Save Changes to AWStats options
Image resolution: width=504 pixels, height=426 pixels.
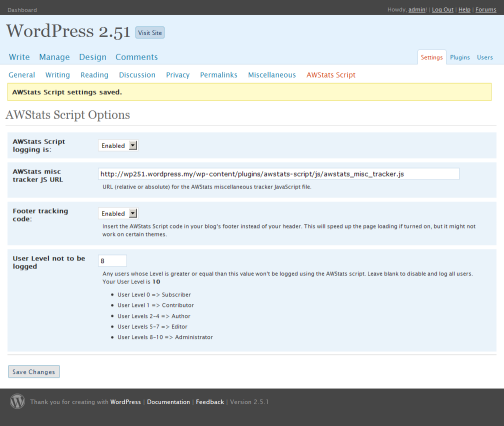coord(34,372)
